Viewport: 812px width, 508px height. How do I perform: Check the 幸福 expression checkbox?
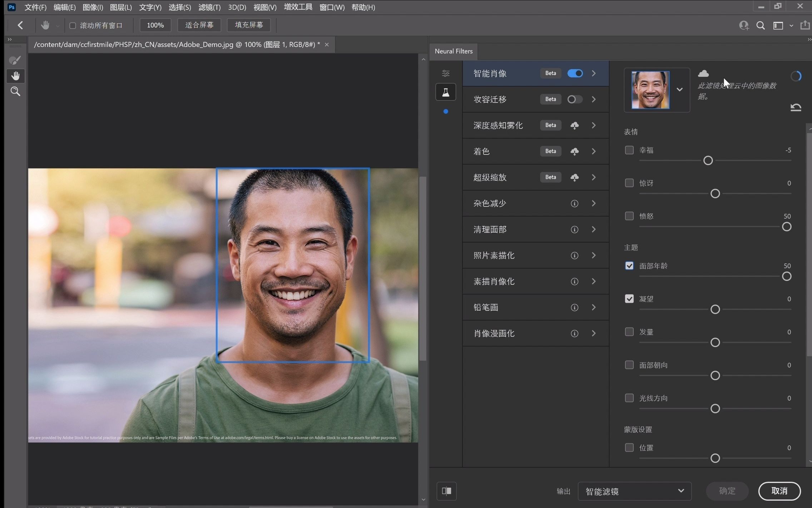coord(629,150)
